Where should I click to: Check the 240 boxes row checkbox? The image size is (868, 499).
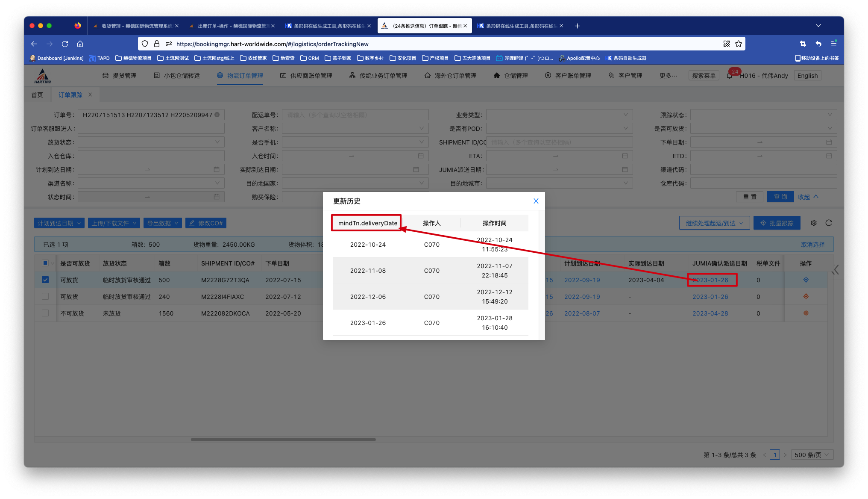(x=45, y=296)
